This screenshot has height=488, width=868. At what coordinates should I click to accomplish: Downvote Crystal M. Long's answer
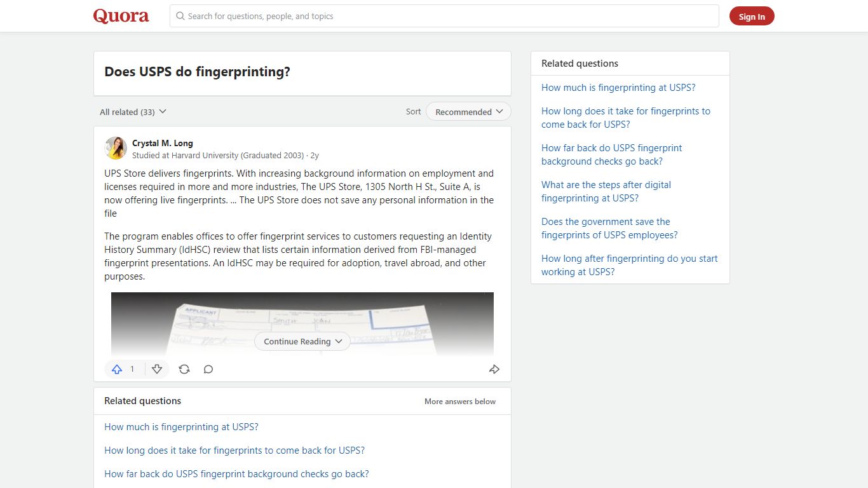[x=157, y=369]
